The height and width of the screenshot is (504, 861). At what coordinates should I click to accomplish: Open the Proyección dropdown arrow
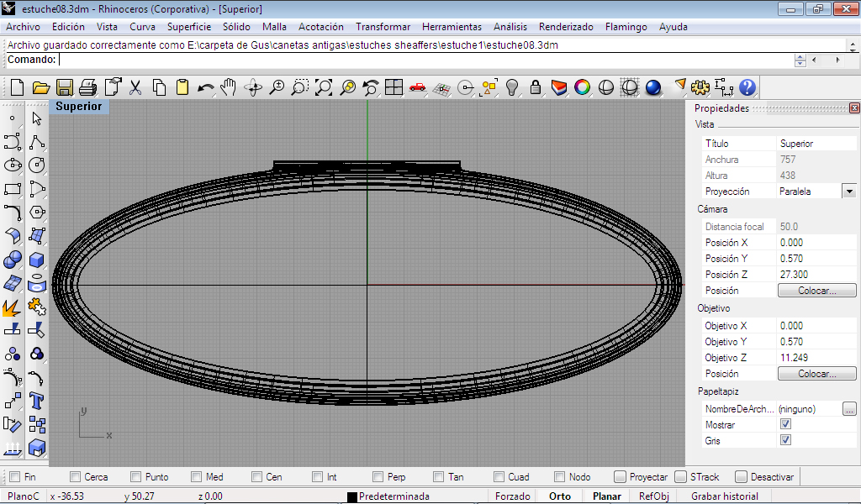(849, 192)
